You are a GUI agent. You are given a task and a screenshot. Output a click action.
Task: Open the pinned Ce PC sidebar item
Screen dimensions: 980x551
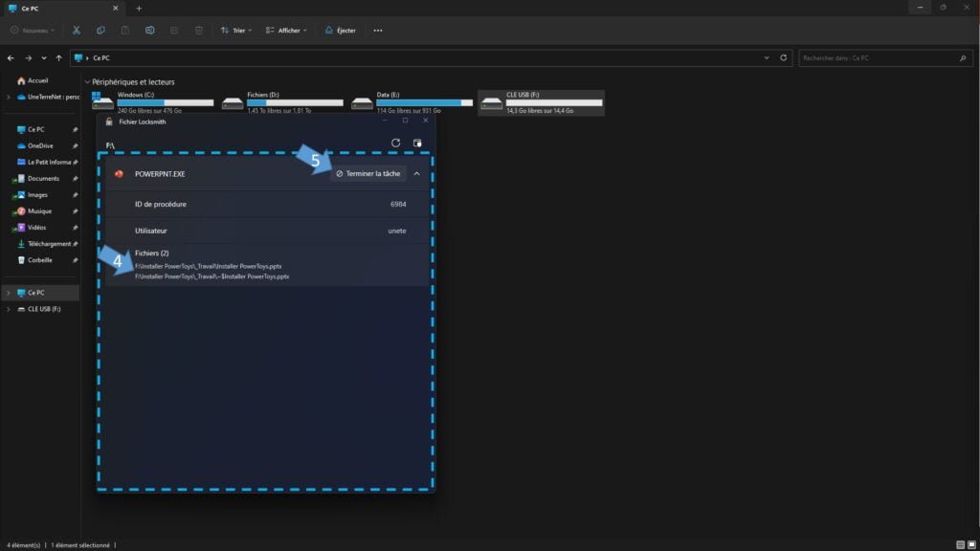click(35, 129)
